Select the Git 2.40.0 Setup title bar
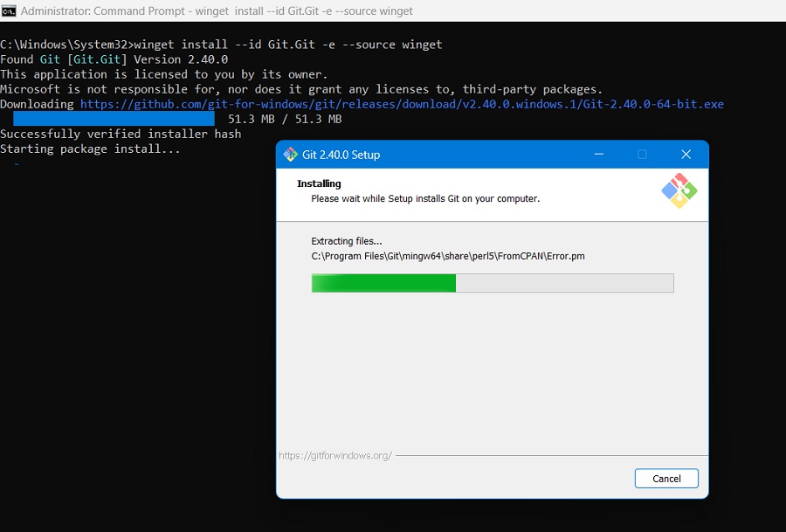786x532 pixels. pyautogui.click(x=437, y=154)
